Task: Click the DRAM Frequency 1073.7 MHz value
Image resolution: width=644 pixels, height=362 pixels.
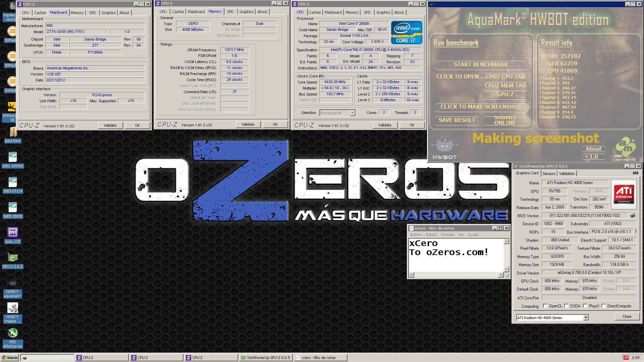Action: [x=234, y=50]
